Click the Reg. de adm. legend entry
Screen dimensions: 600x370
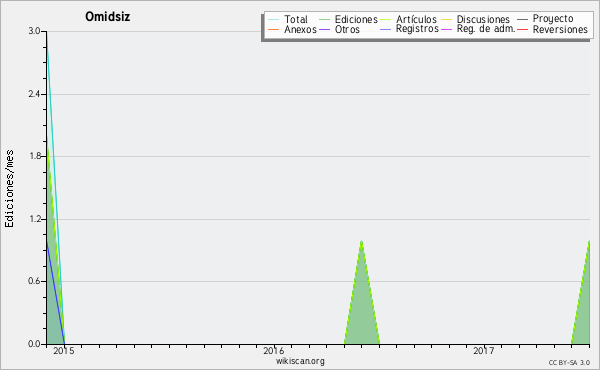tap(478, 29)
